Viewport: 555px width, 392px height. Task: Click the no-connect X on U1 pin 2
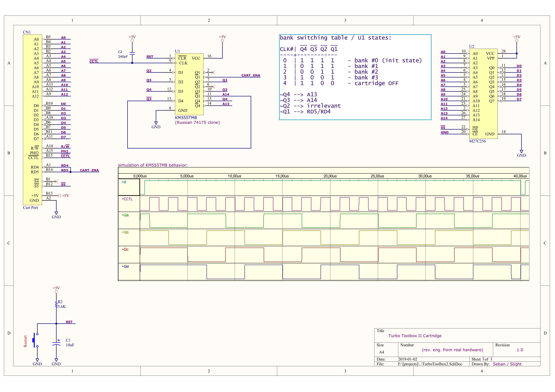click(x=213, y=72)
